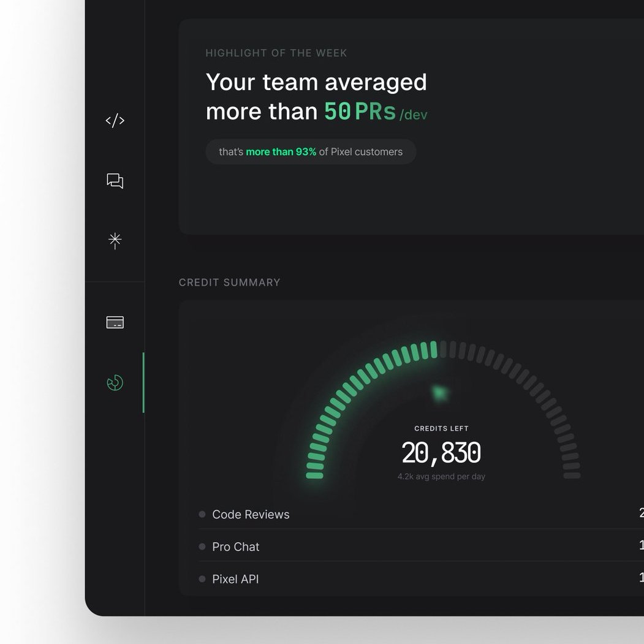Select the asterisk spark sidebar icon
The height and width of the screenshot is (644, 644).
(115, 241)
